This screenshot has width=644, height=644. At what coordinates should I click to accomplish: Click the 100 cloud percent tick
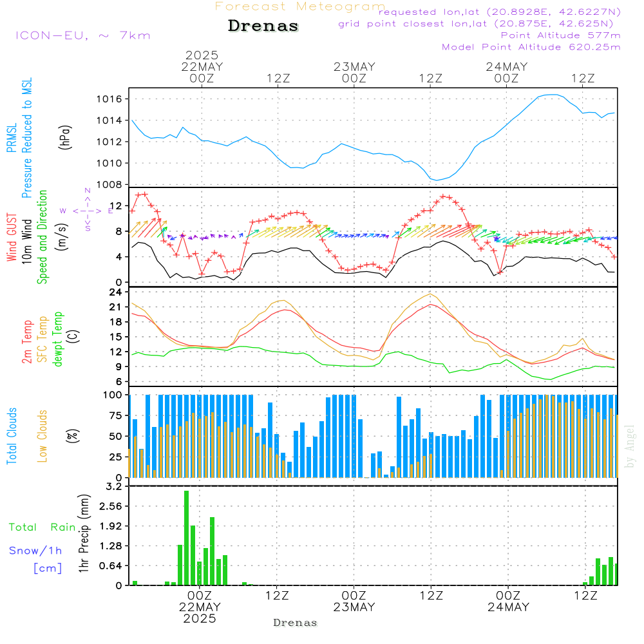click(112, 395)
